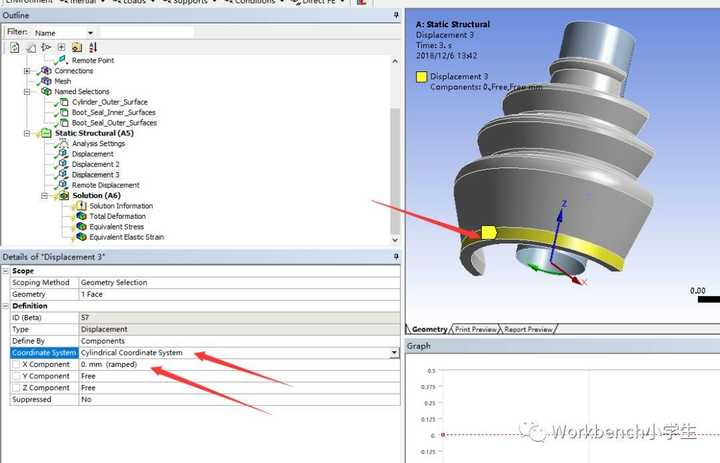Viewport: 720px width, 463px height.
Task: Open the Report Preview tab
Action: (x=528, y=329)
